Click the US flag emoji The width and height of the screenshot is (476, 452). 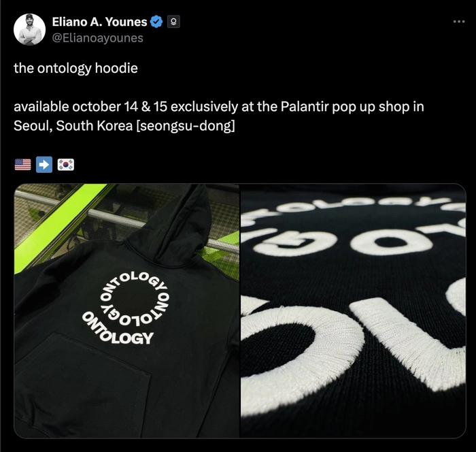pyautogui.click(x=22, y=165)
